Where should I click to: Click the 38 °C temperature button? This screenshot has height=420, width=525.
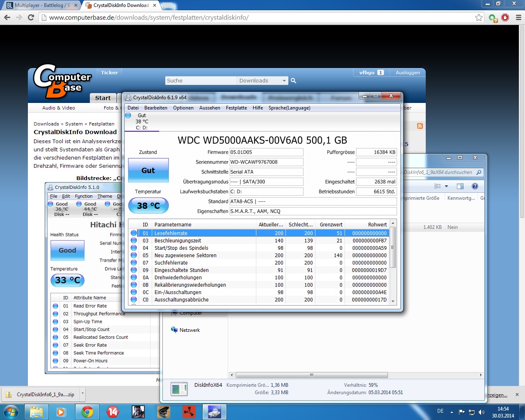pyautogui.click(x=148, y=205)
